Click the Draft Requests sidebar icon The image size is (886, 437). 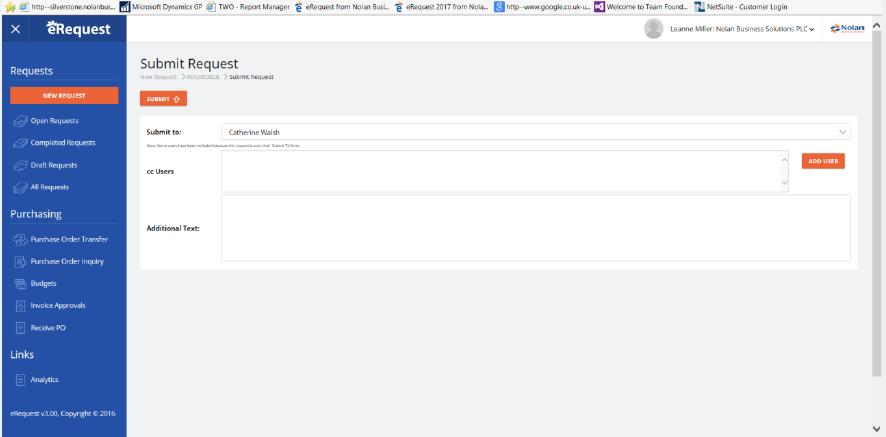[x=20, y=165]
